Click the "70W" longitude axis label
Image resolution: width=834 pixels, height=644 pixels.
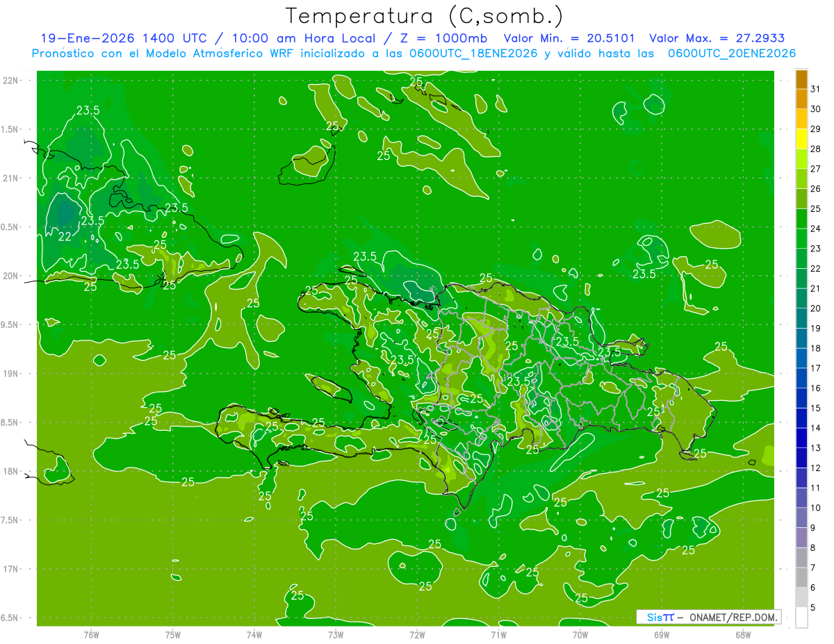(x=580, y=634)
